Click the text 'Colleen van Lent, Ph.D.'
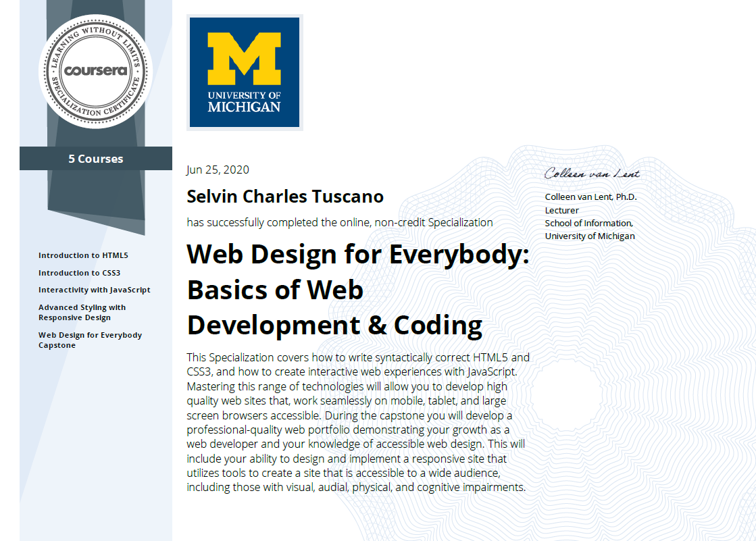Viewport: 756px width, 541px height. click(591, 197)
